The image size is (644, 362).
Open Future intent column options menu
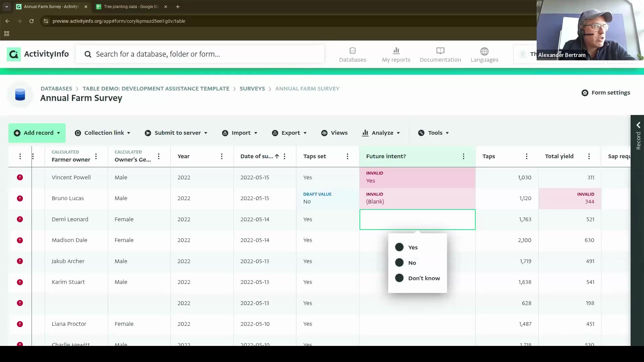464,156
